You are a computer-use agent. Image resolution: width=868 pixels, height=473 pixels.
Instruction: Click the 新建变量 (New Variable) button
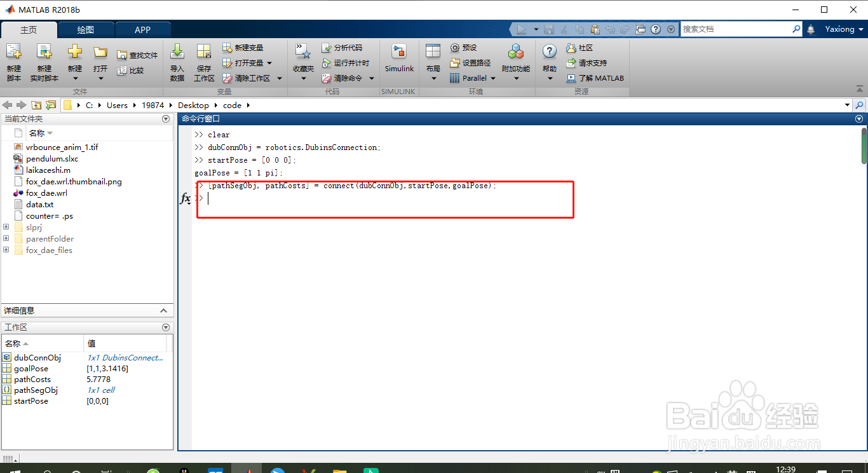click(x=243, y=48)
